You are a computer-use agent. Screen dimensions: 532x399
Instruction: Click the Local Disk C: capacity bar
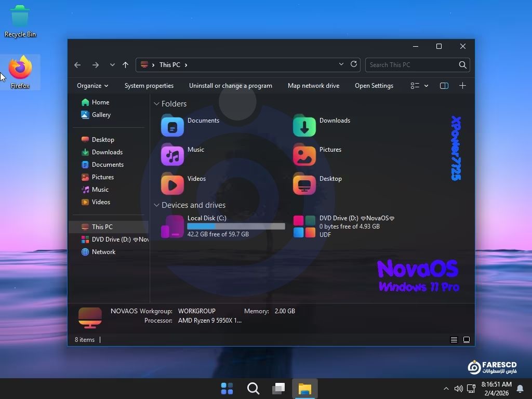tap(236, 227)
